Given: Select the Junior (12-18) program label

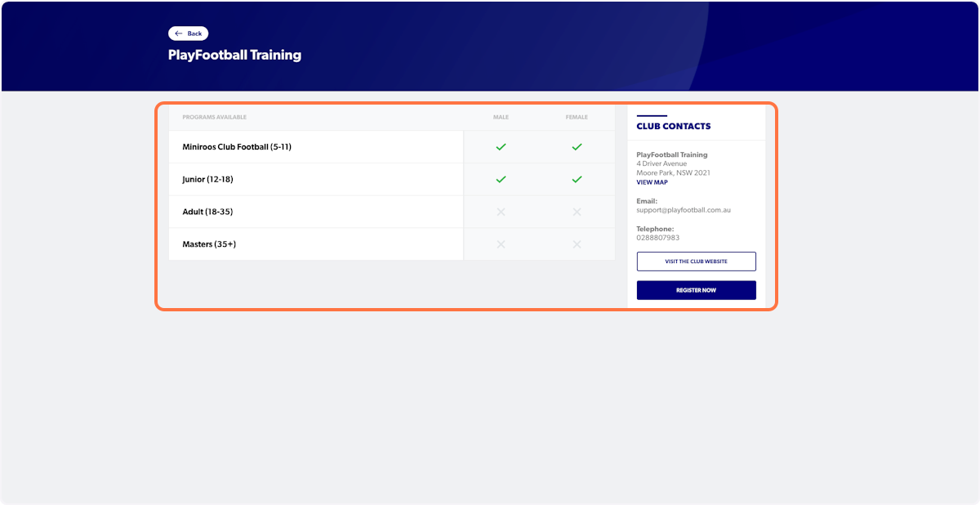Looking at the screenshot, I should tap(207, 179).
